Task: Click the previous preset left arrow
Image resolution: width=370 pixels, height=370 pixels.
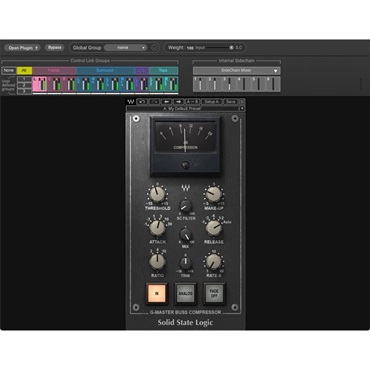Action: [166, 102]
